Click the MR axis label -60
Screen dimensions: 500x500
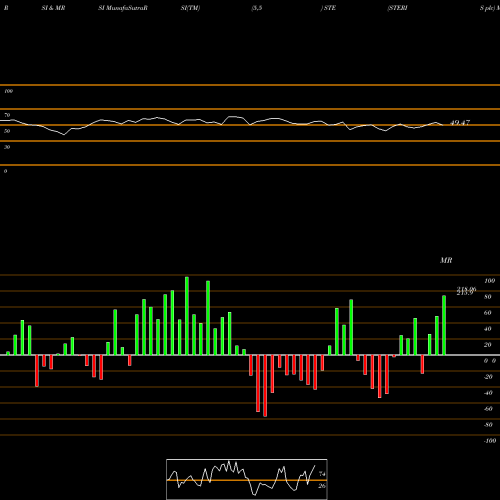click(488, 409)
